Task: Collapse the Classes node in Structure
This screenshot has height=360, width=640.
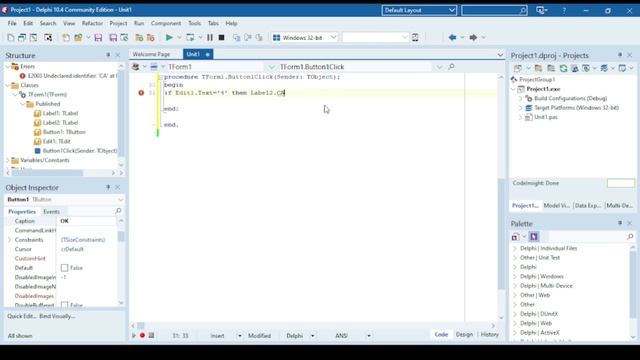Action: pyautogui.click(x=8, y=85)
